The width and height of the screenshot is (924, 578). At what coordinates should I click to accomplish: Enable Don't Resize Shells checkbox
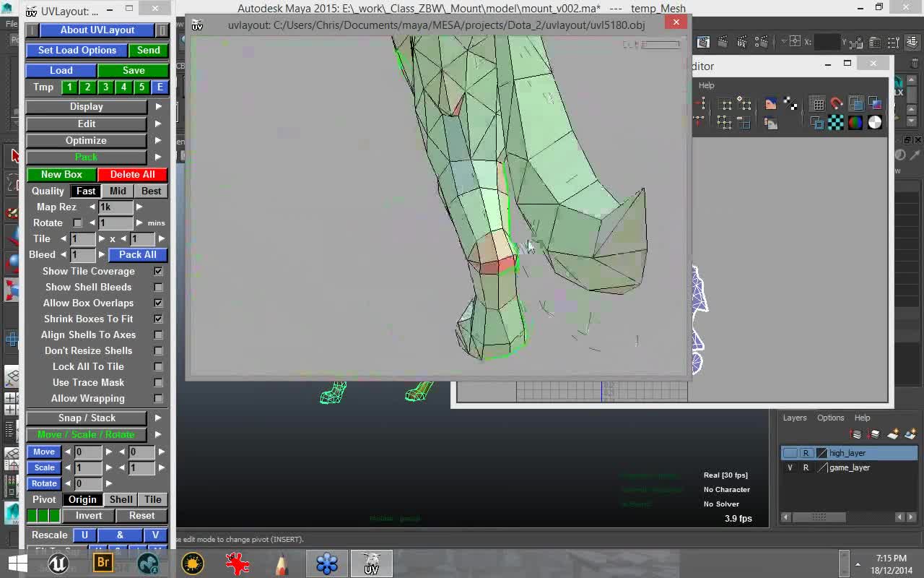158,350
